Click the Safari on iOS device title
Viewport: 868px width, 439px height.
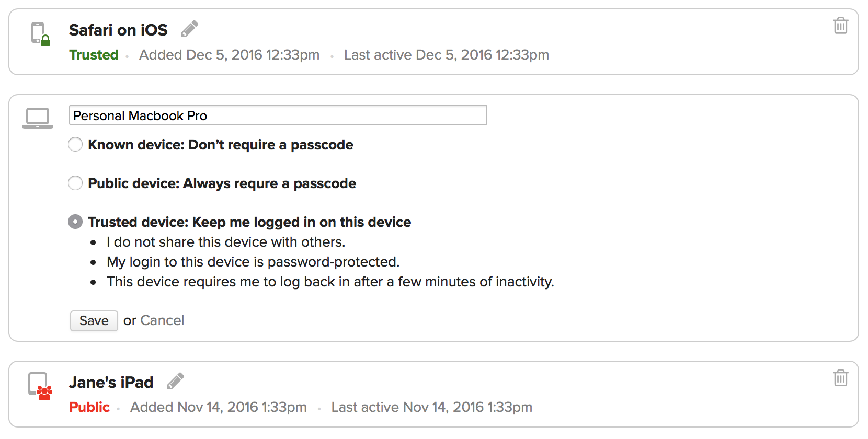[x=118, y=30]
